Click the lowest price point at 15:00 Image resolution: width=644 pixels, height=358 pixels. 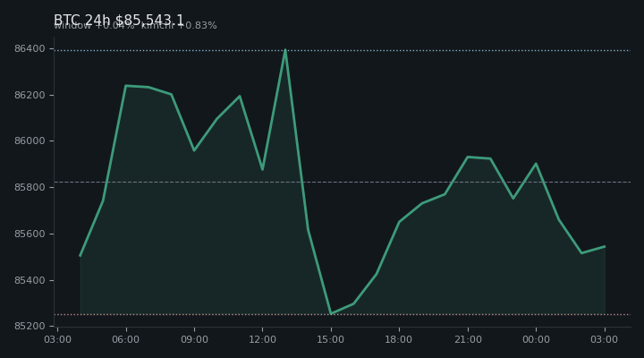tap(331, 313)
